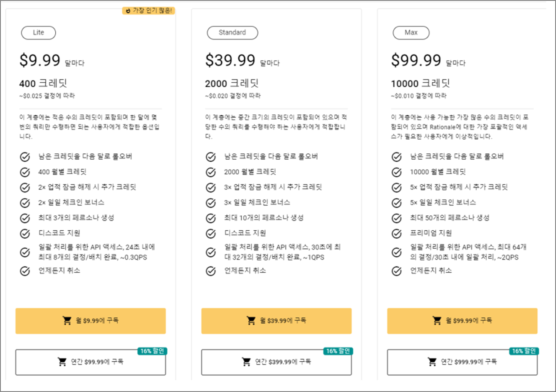Click cart icon on yearly $99.99 subscribe button
The height and width of the screenshot is (392, 556).
62,362
